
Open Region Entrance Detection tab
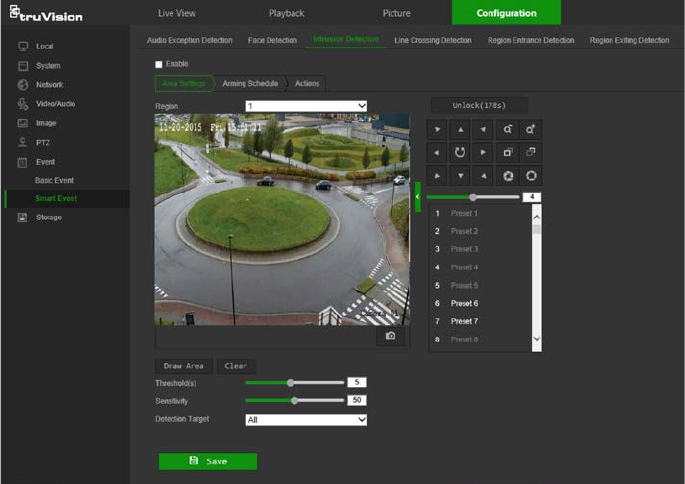click(531, 40)
